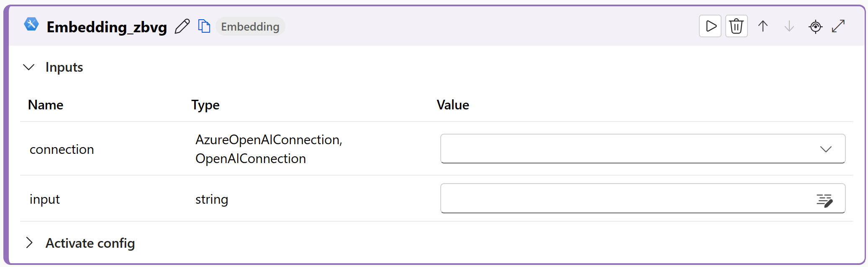868x267 pixels.
Task: Move node down with the down arrow
Action: tap(789, 26)
